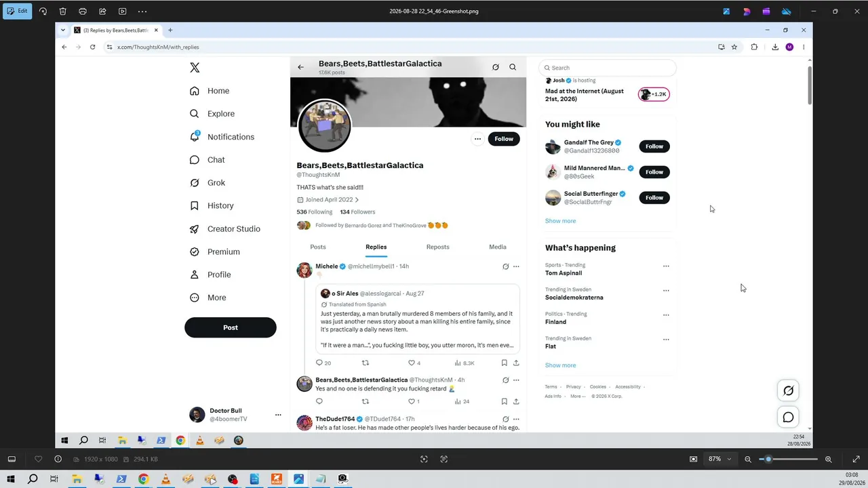The image size is (868, 488).
Task: Open the 87% zoom level dropdown
Action: (x=720, y=459)
